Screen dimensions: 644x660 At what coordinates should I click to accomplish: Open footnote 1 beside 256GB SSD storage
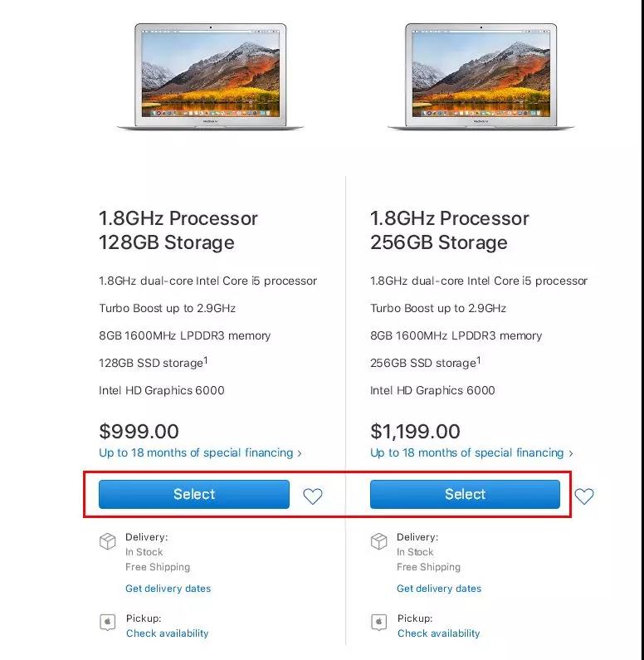click(x=479, y=360)
